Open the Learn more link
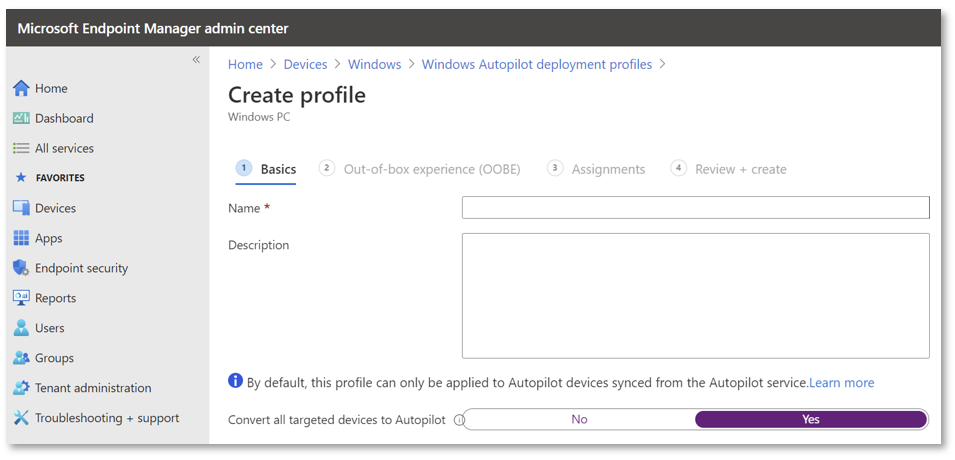 coord(842,383)
